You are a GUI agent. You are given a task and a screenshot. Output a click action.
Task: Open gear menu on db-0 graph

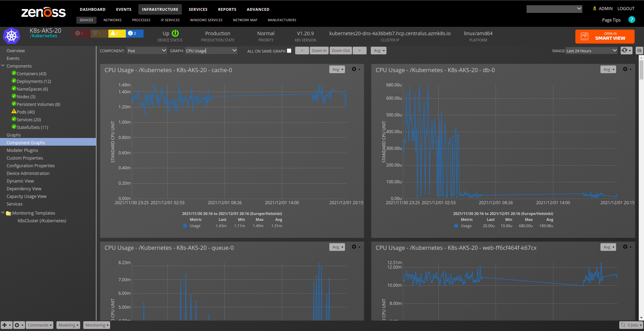coord(627,69)
